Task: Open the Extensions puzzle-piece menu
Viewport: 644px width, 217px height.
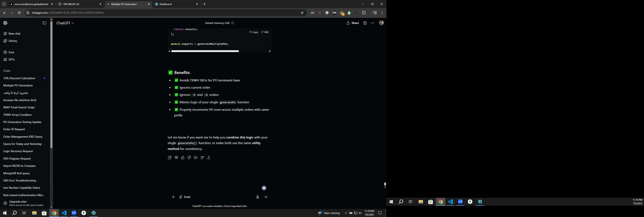Action: [x=364, y=13]
